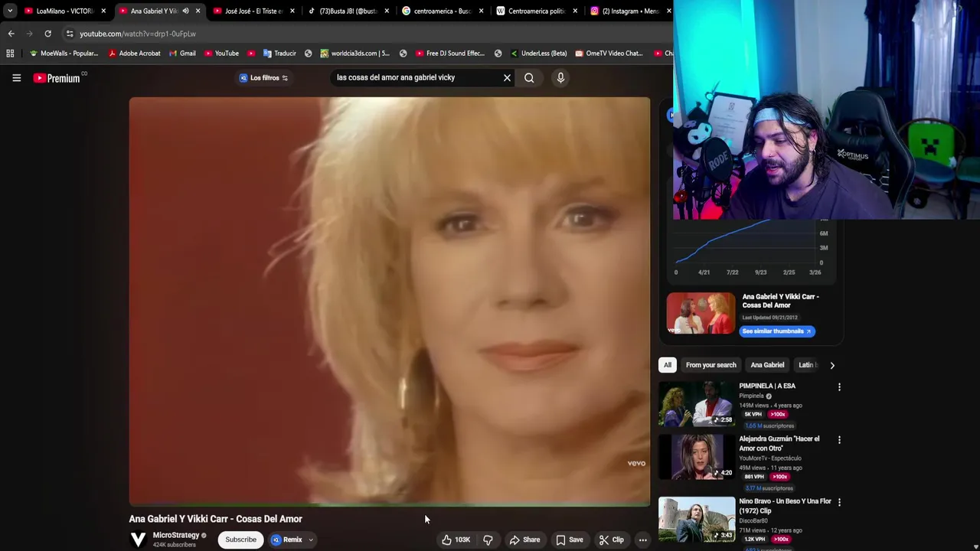Open site information icon in address bar
The height and width of the screenshot is (551, 980).
tap(70, 34)
